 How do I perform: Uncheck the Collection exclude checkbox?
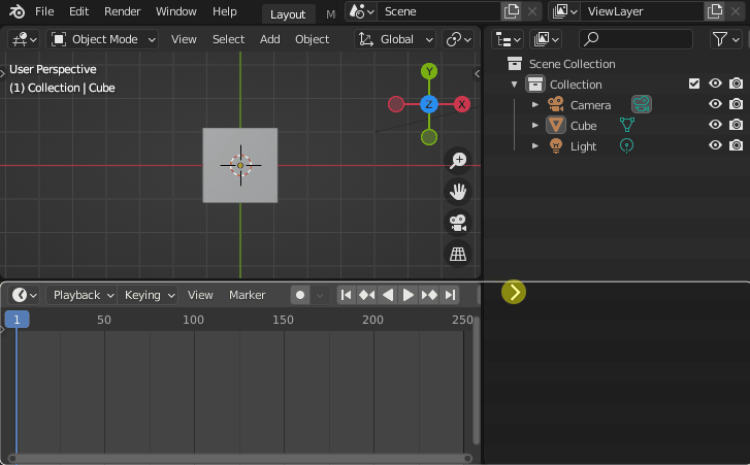coord(694,84)
